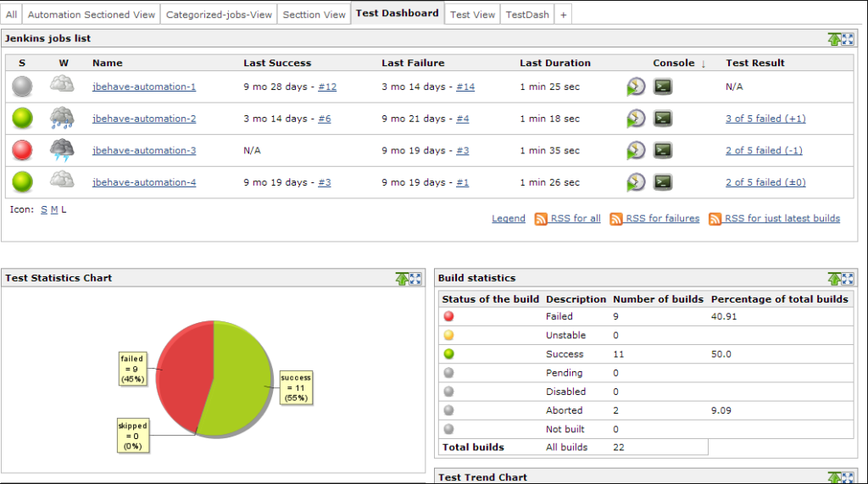Click RSS feed icon for failures

click(x=616, y=219)
